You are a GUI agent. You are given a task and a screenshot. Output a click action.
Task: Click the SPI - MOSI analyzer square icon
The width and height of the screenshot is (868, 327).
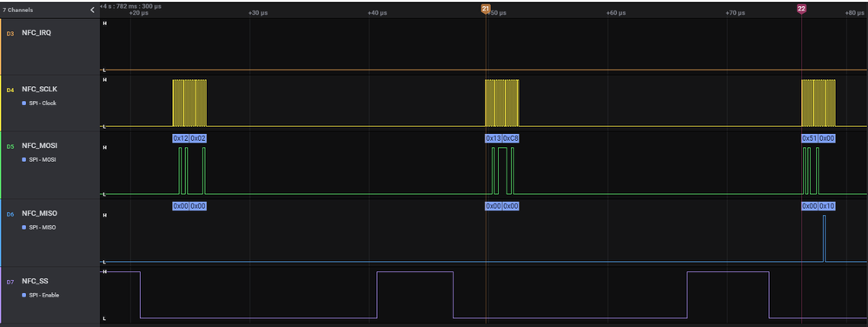coord(23,160)
